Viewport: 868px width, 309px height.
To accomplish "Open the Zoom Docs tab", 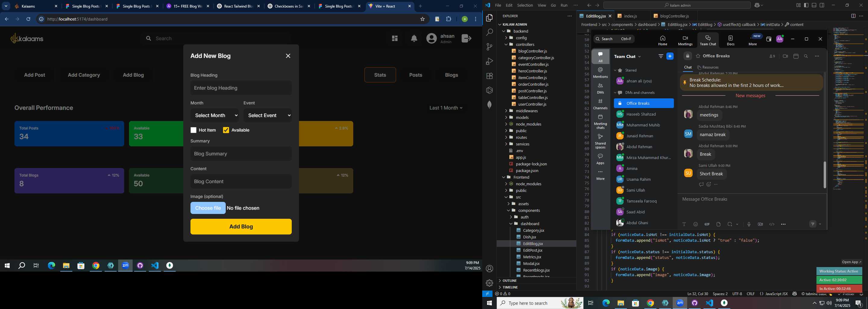I will (x=731, y=40).
